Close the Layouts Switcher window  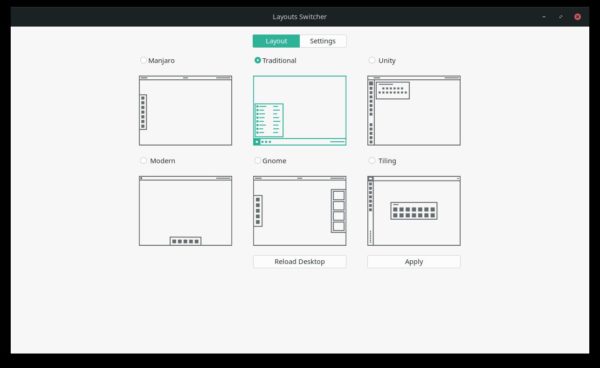click(x=577, y=16)
